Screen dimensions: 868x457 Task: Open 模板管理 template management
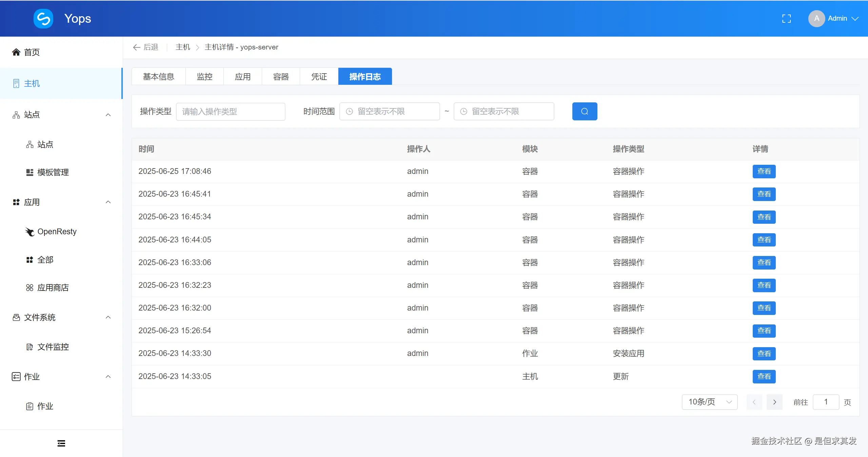(53, 172)
